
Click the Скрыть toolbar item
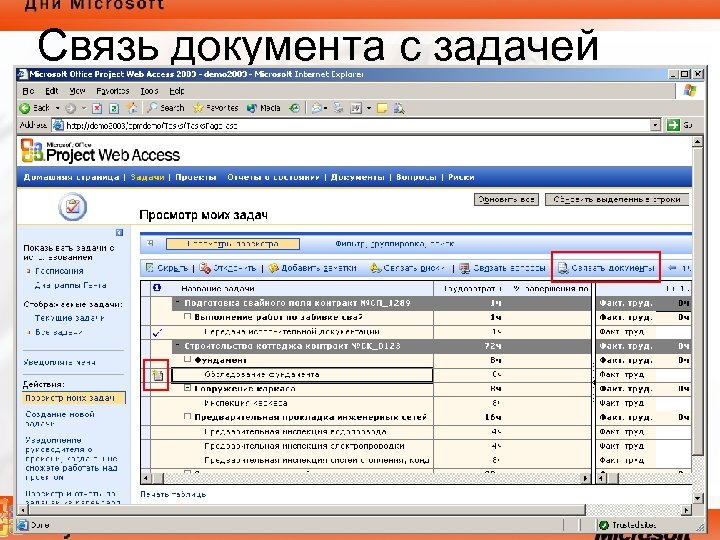point(167,268)
